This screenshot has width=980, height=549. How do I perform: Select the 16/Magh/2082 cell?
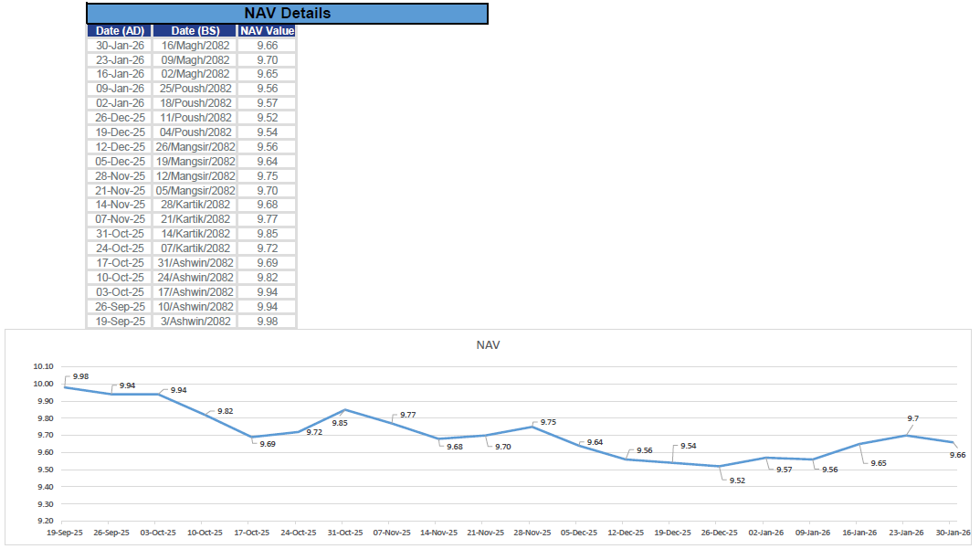(194, 45)
